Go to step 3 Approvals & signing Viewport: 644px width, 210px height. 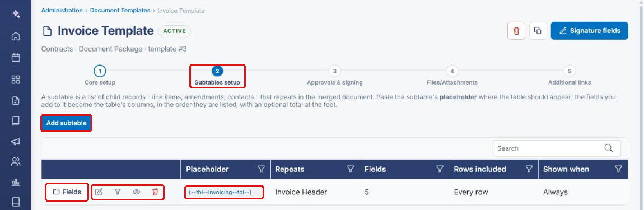pos(335,76)
